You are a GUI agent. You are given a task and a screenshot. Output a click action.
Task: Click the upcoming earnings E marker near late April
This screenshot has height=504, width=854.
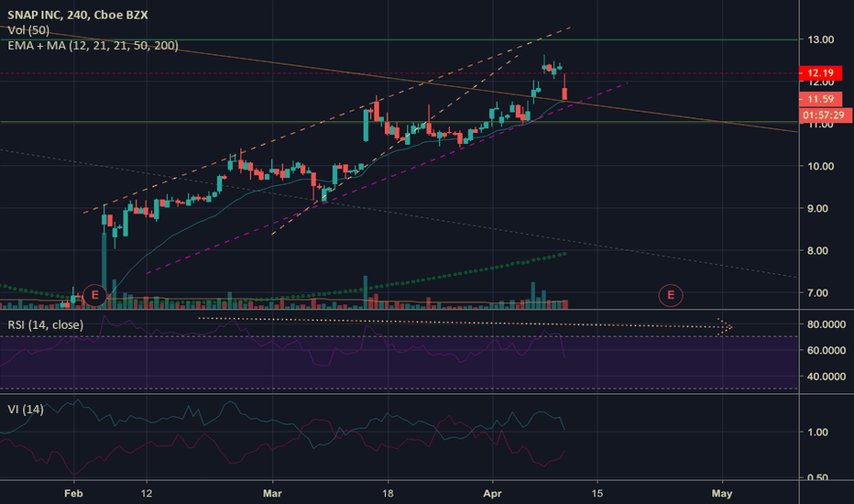coord(671,295)
